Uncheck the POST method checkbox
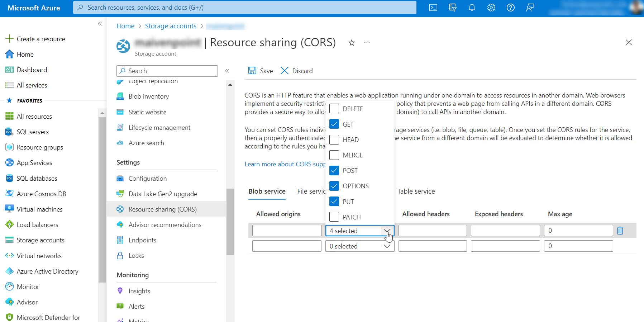 334,170
